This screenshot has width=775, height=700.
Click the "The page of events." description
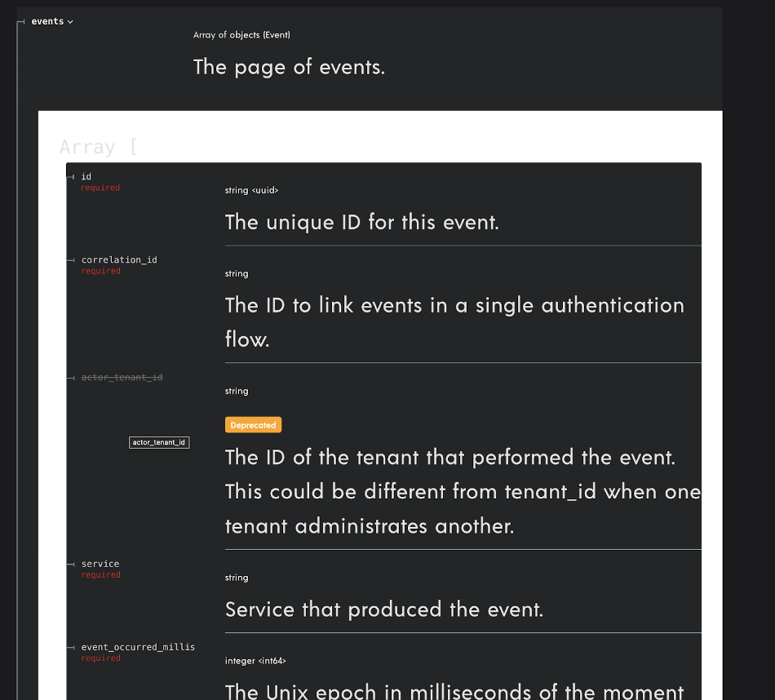[x=289, y=67]
